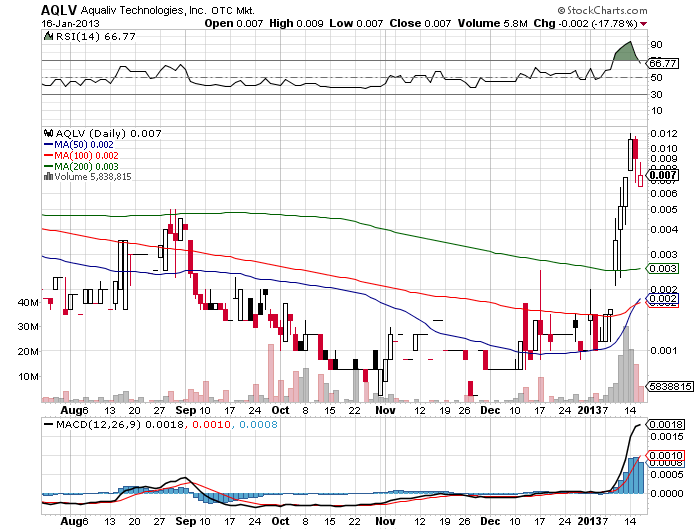Click the RSI(14) 66.77 legend text
Screen dimensions: 700x530
tap(96, 36)
